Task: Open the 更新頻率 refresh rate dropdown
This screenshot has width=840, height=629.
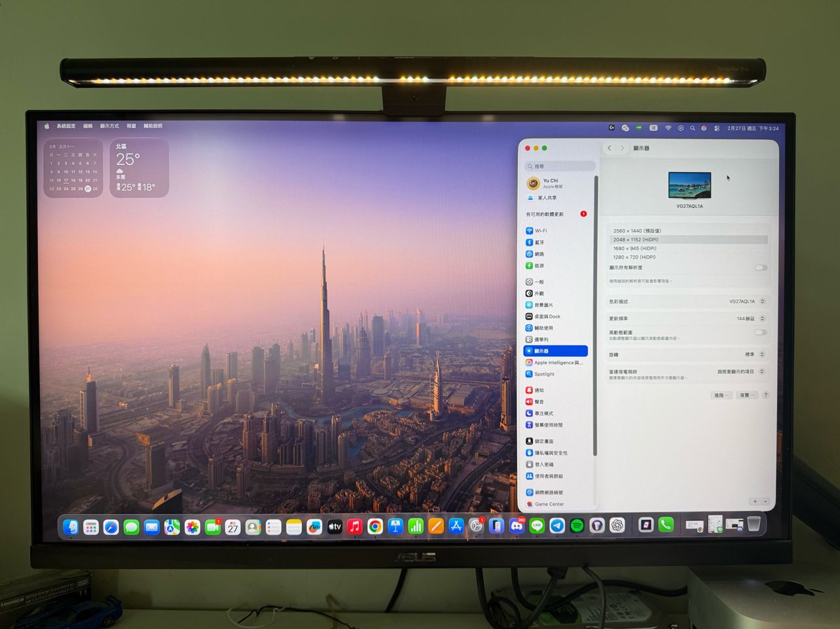Action: pyautogui.click(x=750, y=318)
